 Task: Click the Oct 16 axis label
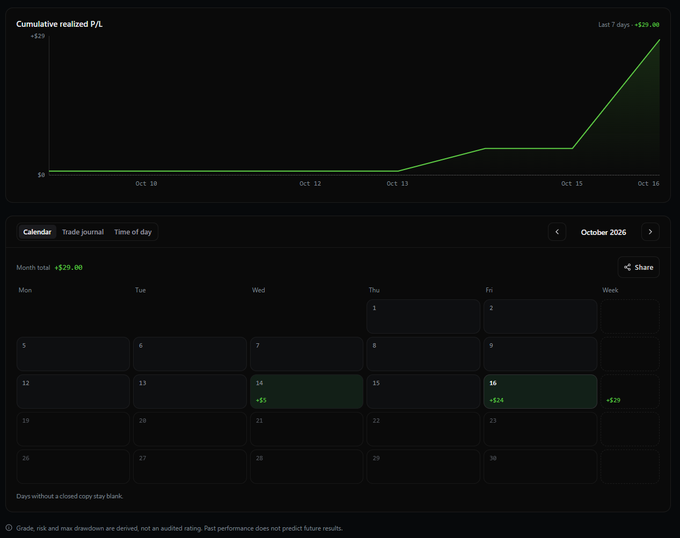[x=648, y=183]
